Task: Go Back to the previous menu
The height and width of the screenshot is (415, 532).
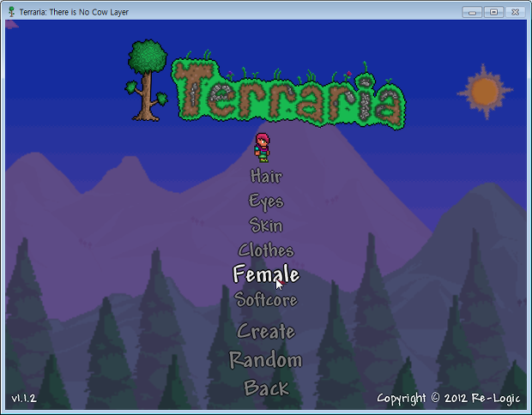Action: tap(267, 388)
